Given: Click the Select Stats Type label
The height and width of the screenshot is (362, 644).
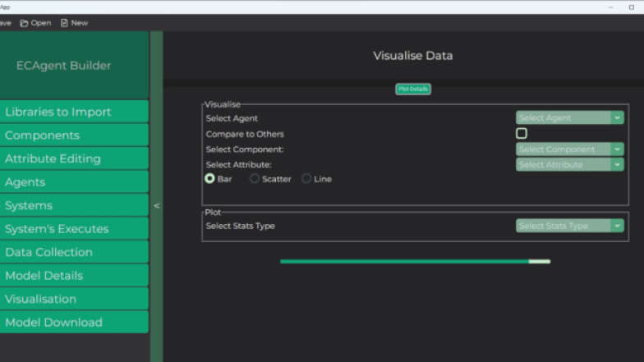Looking at the screenshot, I should point(240,227).
